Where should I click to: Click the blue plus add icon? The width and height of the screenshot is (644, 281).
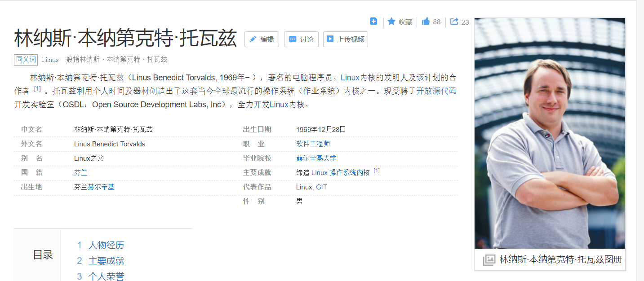coord(373,21)
